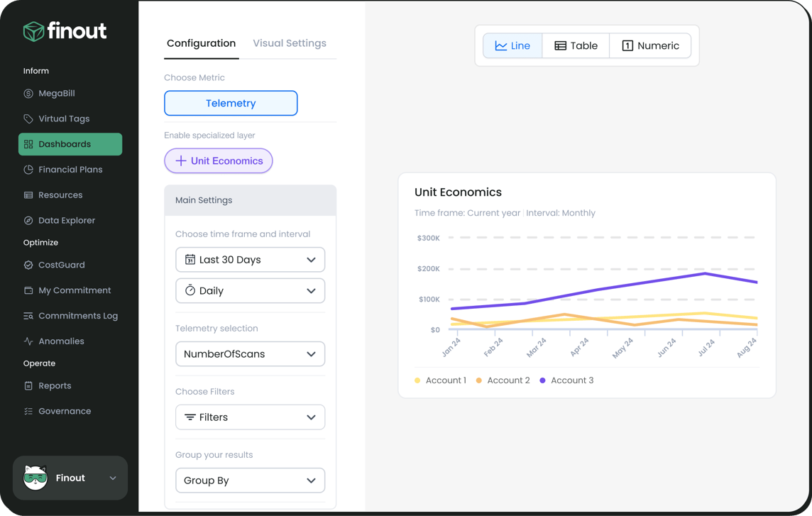Click the MegaBill dollar icon
This screenshot has height=516, width=812.
click(x=28, y=94)
